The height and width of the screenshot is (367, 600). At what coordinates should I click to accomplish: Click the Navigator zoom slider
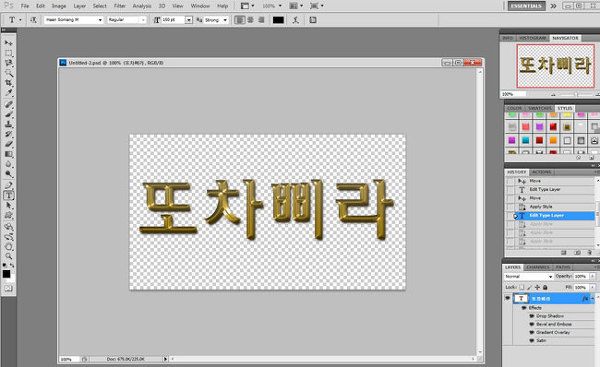576,94
